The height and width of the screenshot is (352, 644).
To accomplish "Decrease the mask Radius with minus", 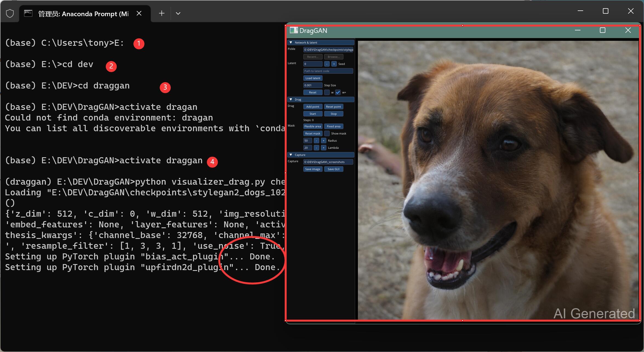I will click(316, 141).
